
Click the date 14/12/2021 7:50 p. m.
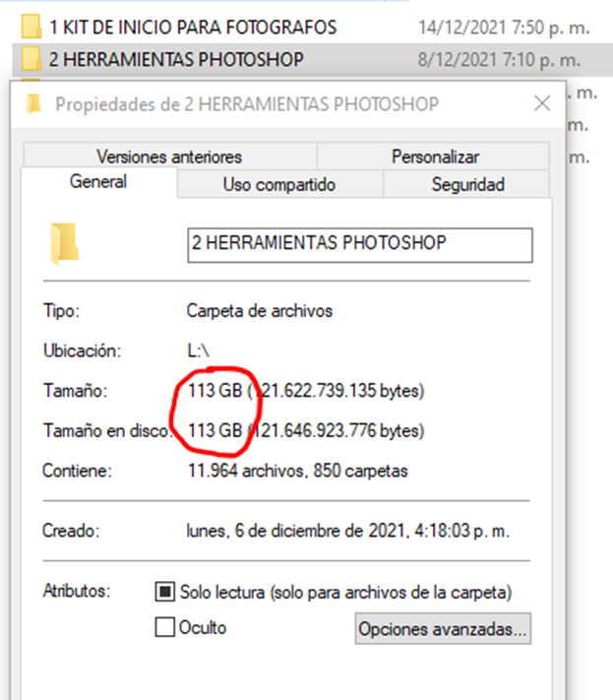[x=504, y=28]
